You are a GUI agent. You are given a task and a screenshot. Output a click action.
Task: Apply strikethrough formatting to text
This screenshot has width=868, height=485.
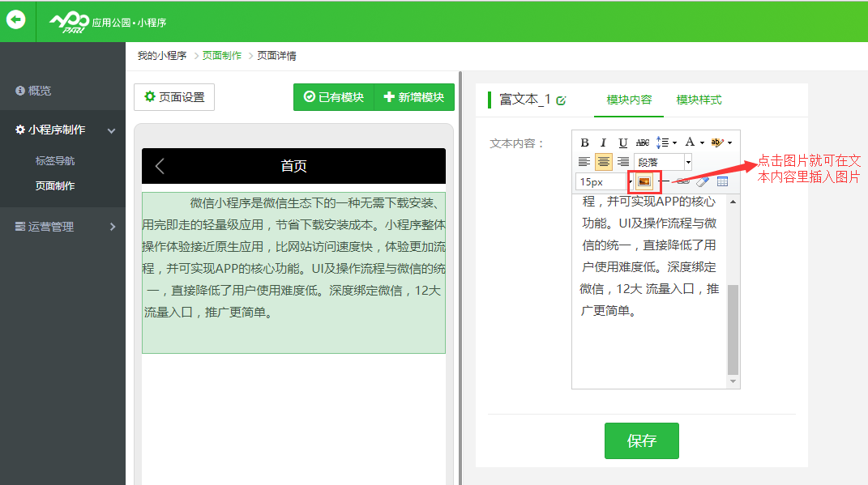click(x=643, y=143)
